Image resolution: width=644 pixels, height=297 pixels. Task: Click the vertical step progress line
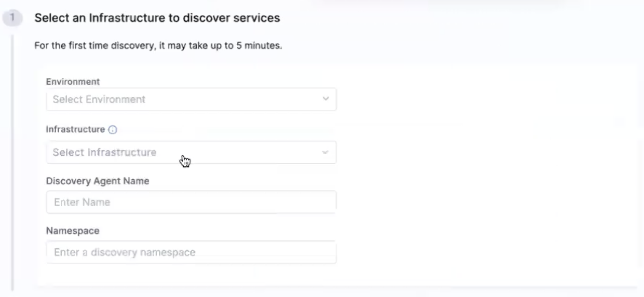pyautogui.click(x=12, y=163)
